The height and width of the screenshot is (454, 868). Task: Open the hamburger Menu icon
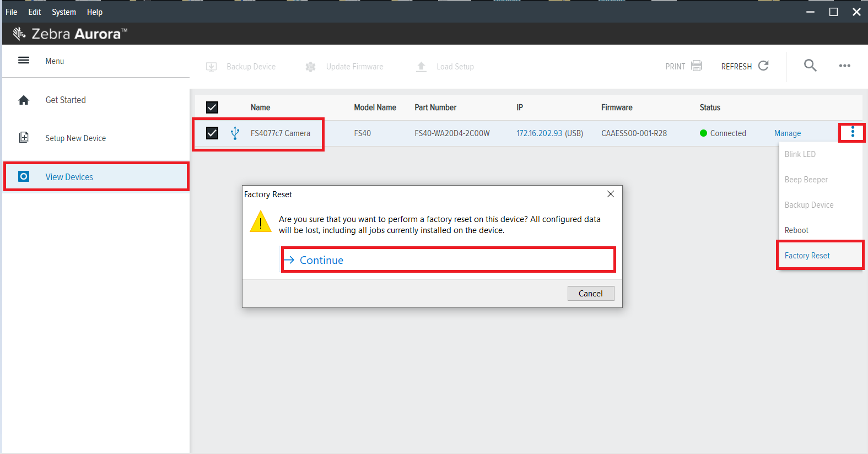tap(24, 61)
